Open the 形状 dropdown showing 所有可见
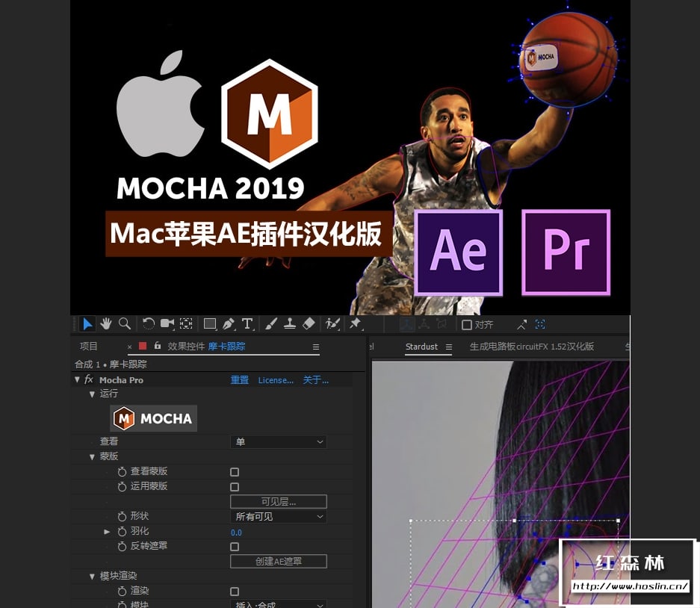The image size is (700, 608). point(279,516)
